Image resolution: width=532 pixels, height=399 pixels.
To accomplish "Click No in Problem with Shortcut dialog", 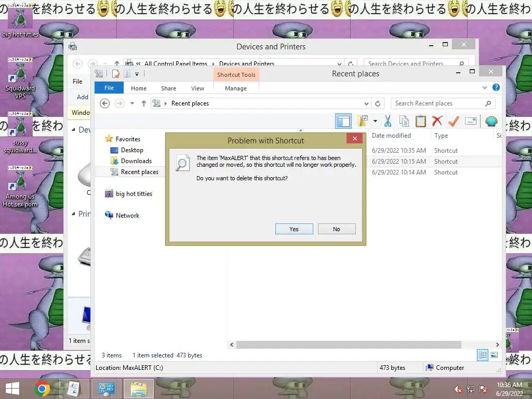I will pyautogui.click(x=337, y=229).
